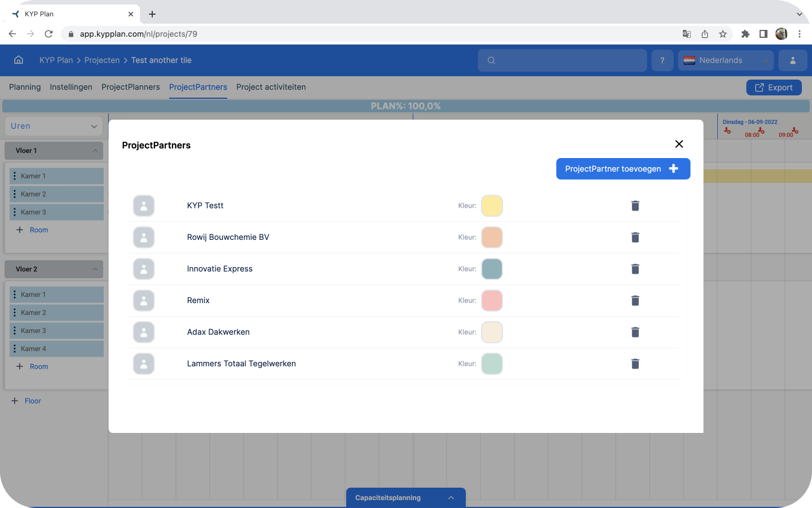812x508 pixels.
Task: Select Kamer 4 under Vloer 2
Action: (x=56, y=349)
